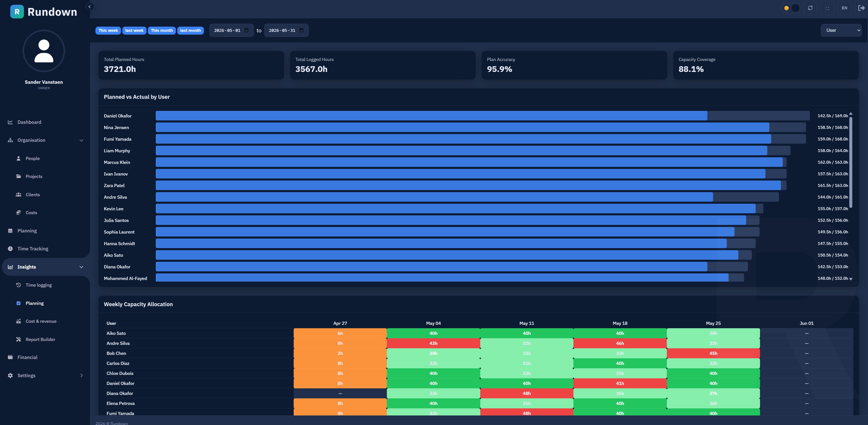Click the start date field 2026-05-01
The height and width of the screenshot is (425, 868).
(x=231, y=31)
